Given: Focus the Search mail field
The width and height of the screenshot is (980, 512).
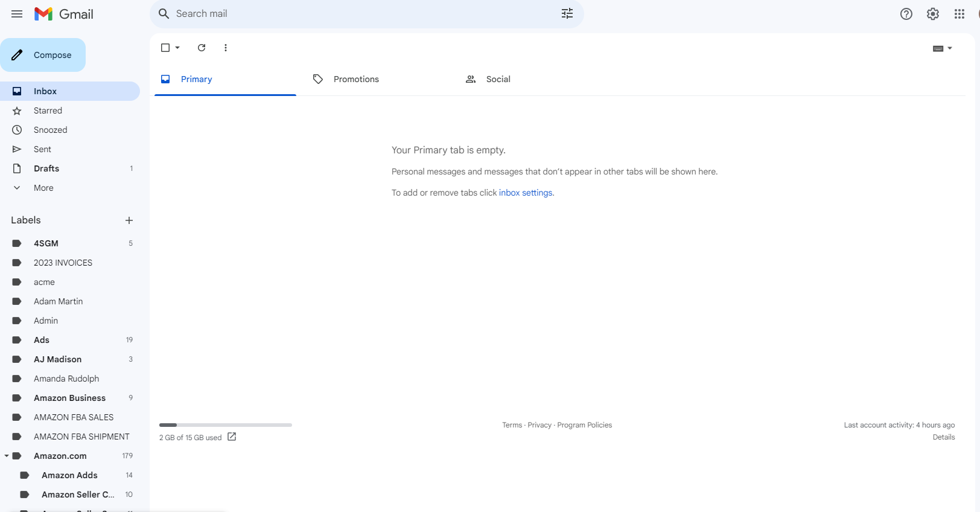Looking at the screenshot, I should (367, 14).
